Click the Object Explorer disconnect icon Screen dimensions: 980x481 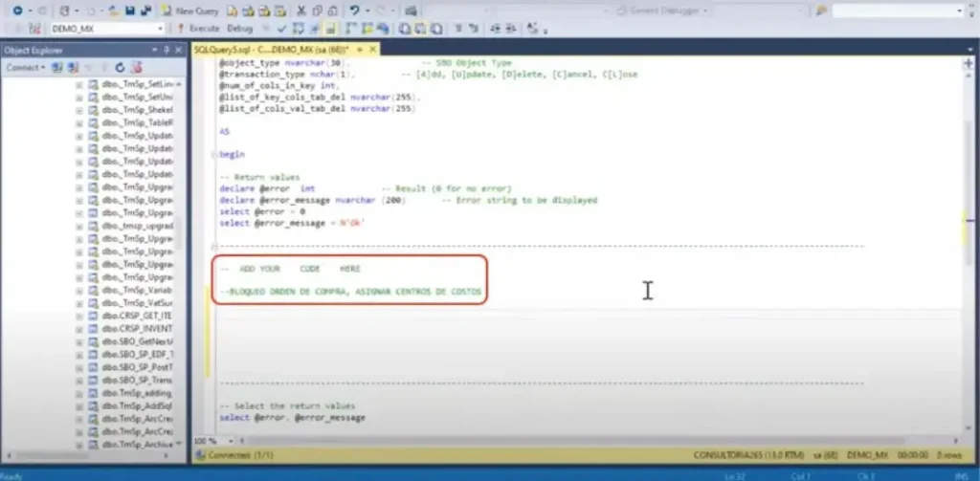tap(73, 68)
